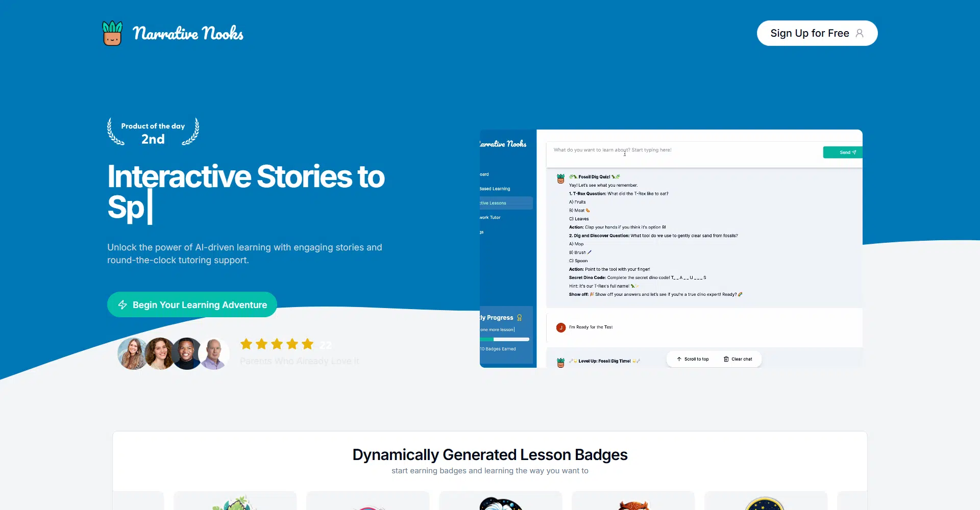Click the Narrative Nooks brand name text
This screenshot has width=980, height=510.
[x=188, y=34]
